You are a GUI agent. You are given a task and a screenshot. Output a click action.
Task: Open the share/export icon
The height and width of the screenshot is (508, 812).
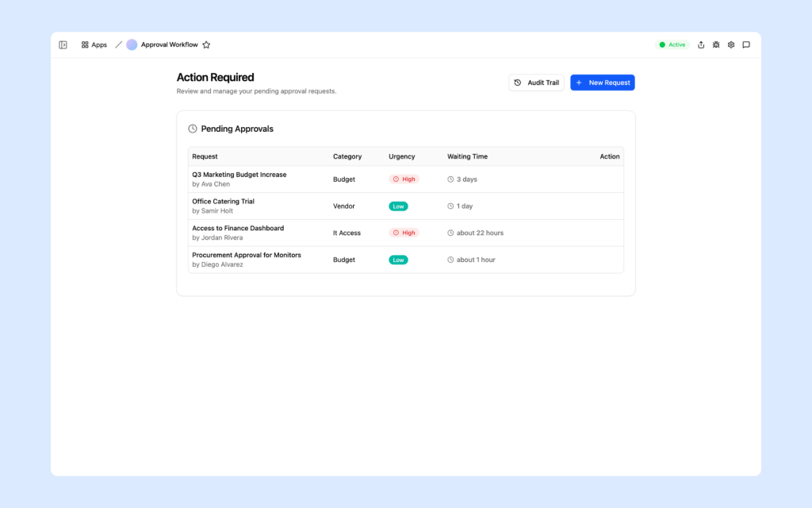tap(701, 45)
